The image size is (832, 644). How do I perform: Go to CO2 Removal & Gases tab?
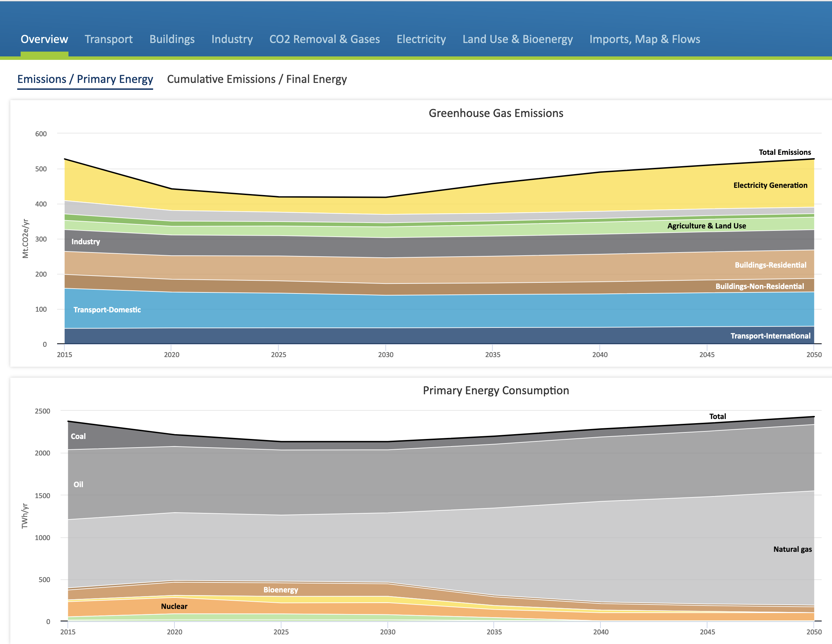324,39
